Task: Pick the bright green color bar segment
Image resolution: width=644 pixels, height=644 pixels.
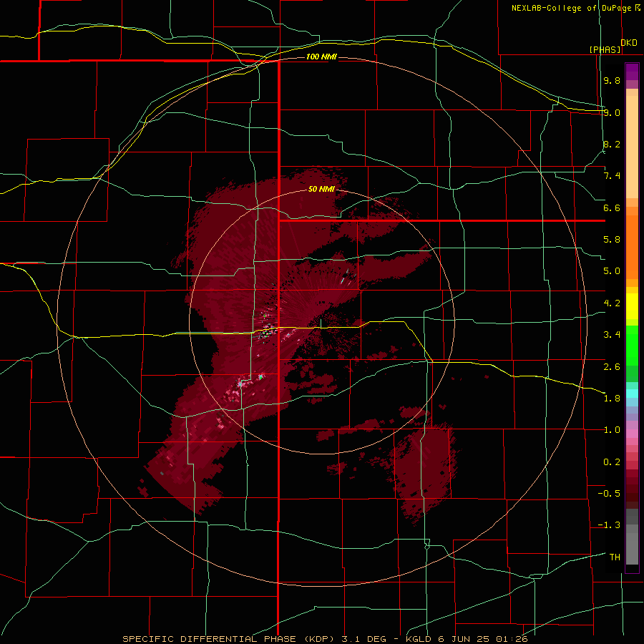Action: [x=632, y=346]
